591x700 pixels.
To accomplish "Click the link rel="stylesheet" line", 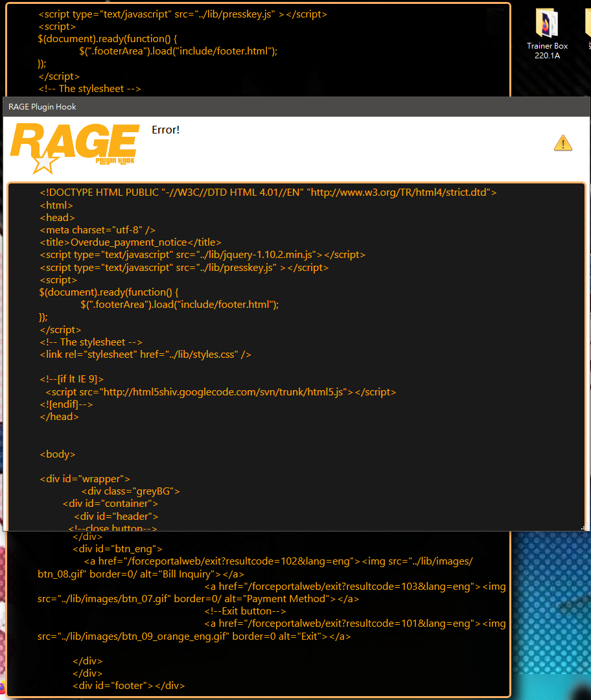I will coord(145,355).
